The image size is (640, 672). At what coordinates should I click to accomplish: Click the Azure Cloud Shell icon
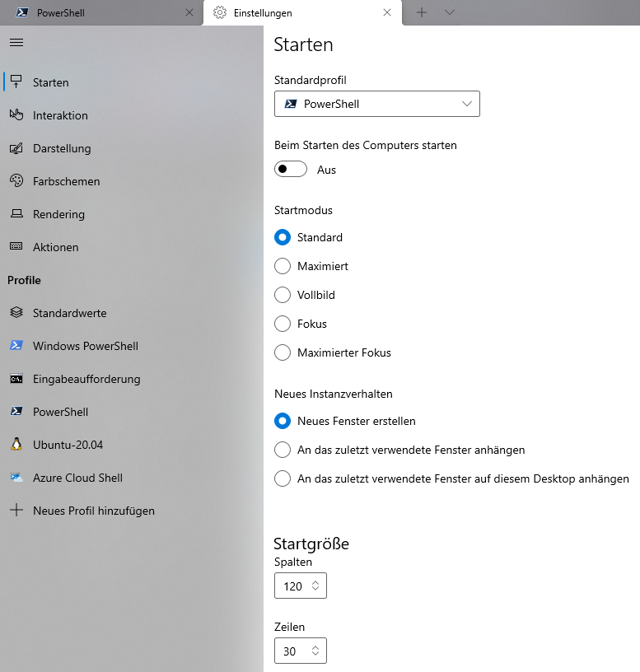[x=16, y=477]
